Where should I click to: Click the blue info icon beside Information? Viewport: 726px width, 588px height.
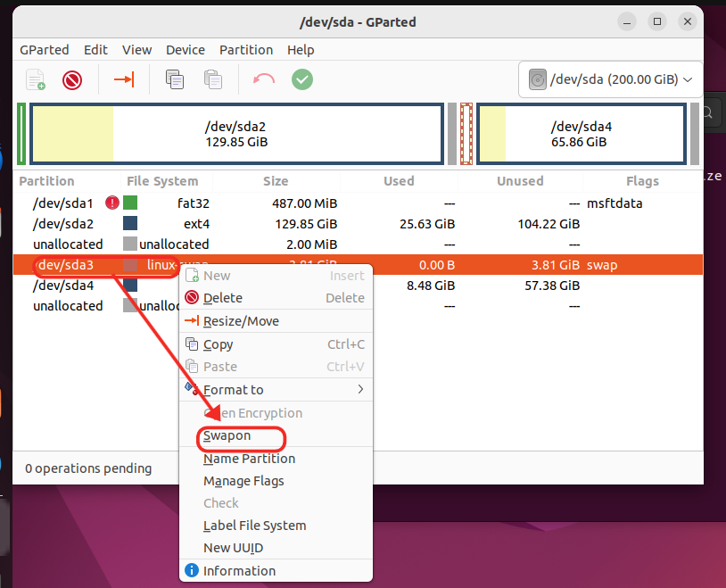[192, 570]
